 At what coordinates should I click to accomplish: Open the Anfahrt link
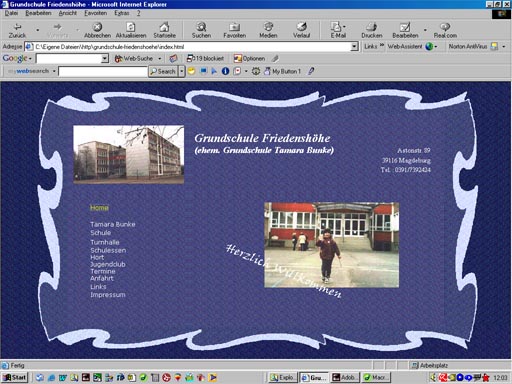(102, 278)
